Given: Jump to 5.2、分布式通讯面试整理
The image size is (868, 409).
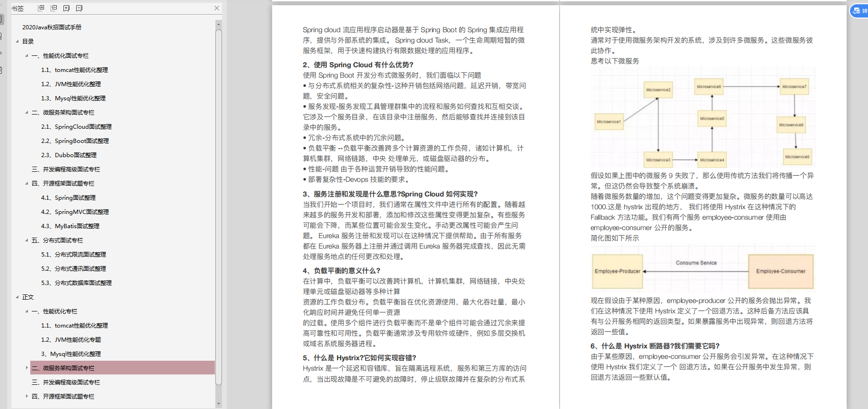Looking at the screenshot, I should tap(73, 268).
